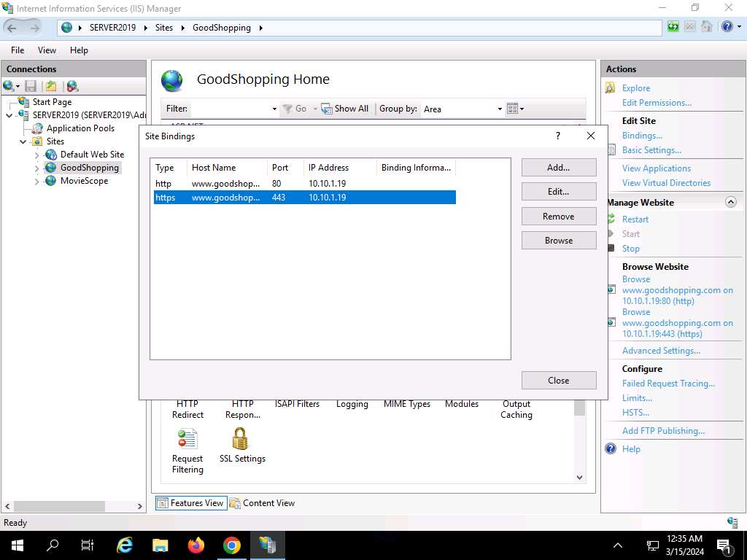The image size is (747, 560).
Task: Collapse the Sites tree node
Action: pyautogui.click(x=23, y=141)
